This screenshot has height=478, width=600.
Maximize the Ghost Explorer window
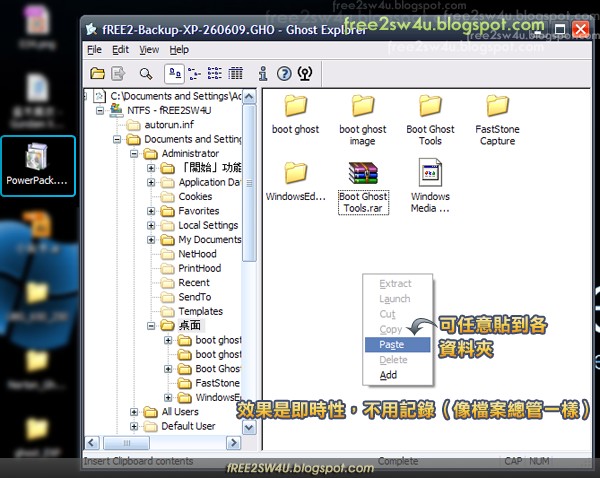point(560,29)
